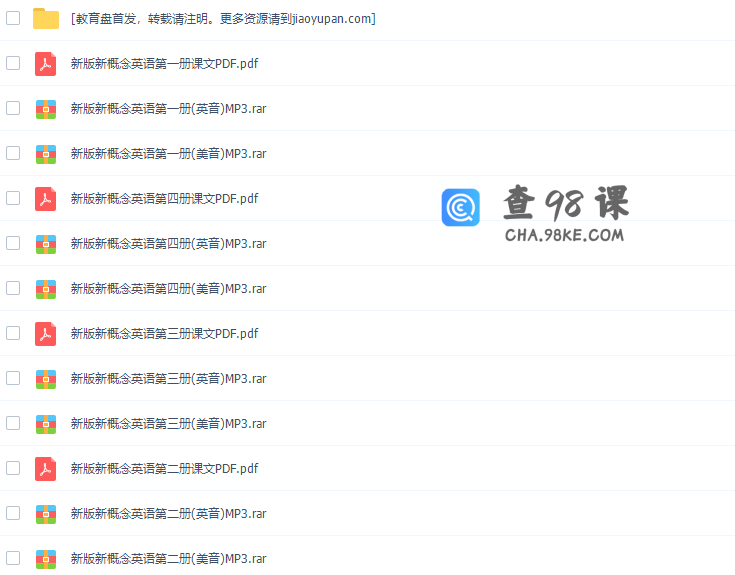
Task: Open the 教育盘首发 folder by its name
Action: (x=223, y=18)
